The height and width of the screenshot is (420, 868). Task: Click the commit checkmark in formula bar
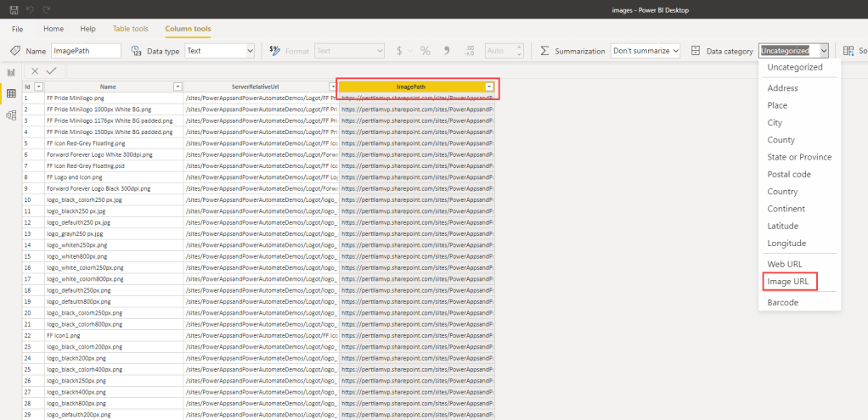click(51, 71)
